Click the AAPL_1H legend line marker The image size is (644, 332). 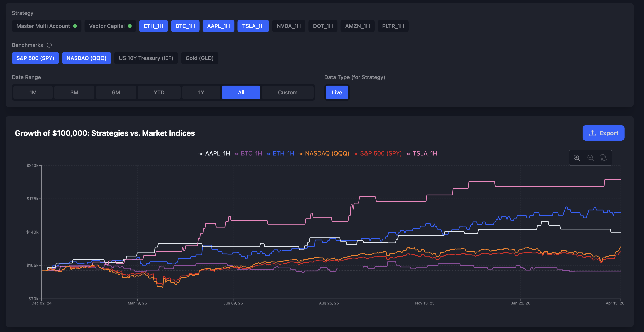201,154
